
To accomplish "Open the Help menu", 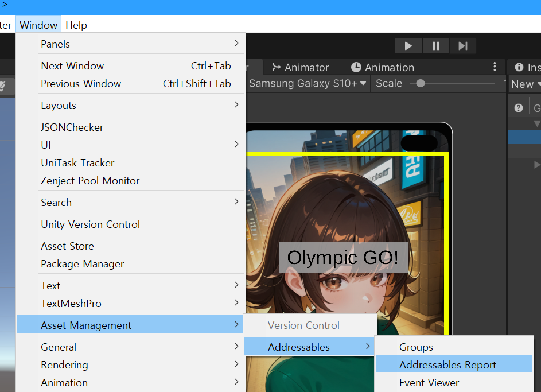I will pyautogui.click(x=76, y=25).
